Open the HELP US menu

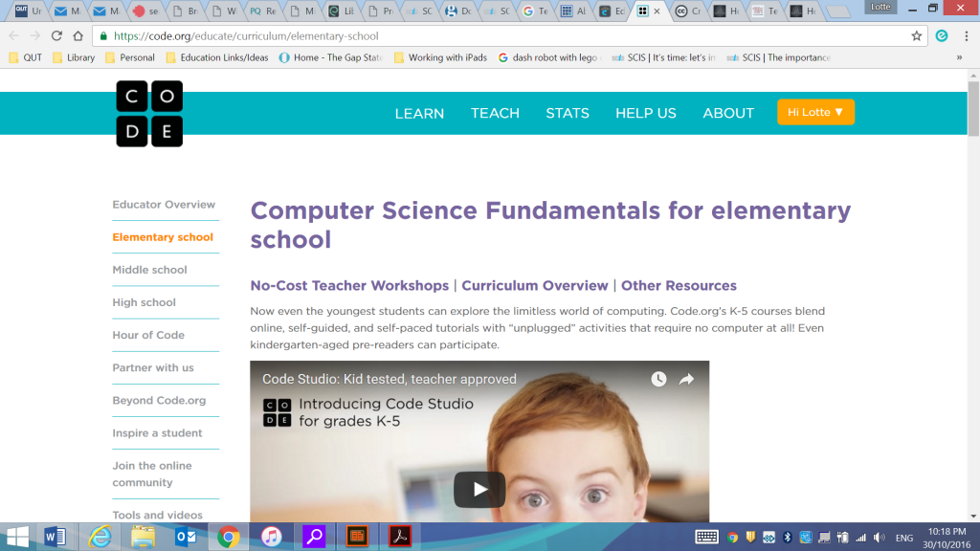[646, 114]
